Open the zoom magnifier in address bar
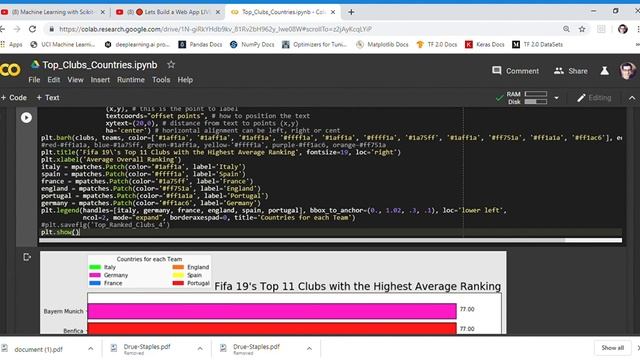This screenshot has width=640, height=360. pyautogui.click(x=566, y=29)
